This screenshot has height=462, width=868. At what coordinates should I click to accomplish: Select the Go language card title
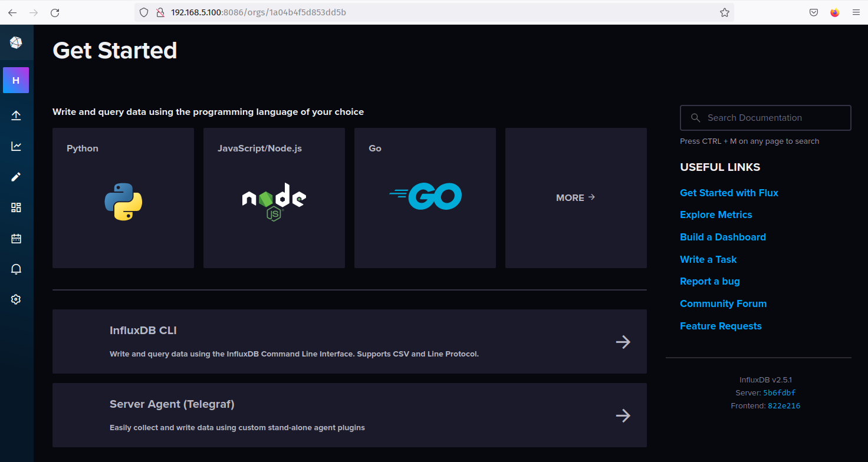coord(375,148)
